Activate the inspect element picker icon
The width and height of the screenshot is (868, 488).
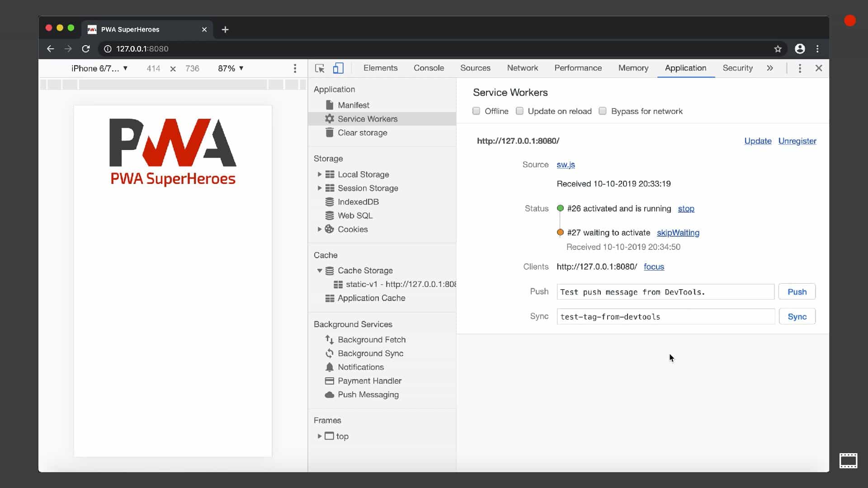click(x=320, y=68)
